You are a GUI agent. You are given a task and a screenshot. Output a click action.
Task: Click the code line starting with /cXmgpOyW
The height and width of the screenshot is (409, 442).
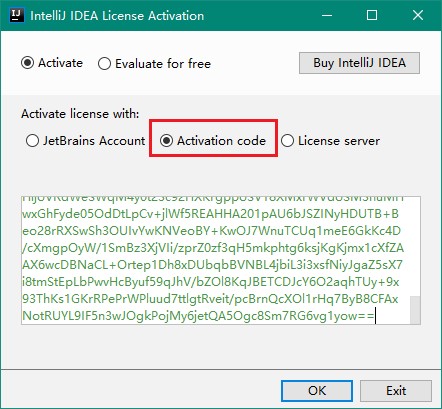tap(213, 248)
